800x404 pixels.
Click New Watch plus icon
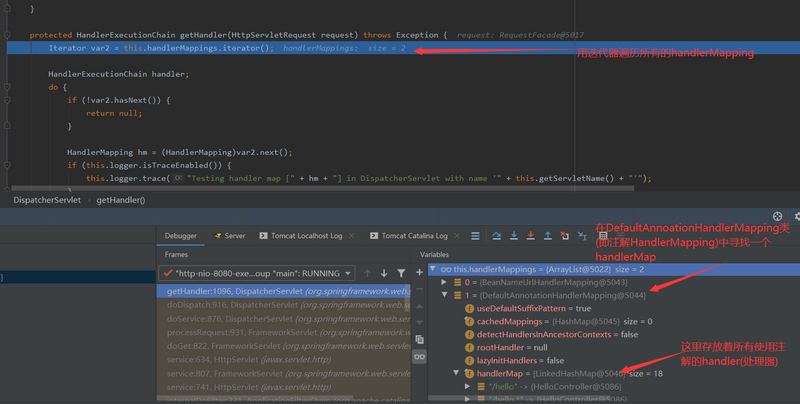[419, 270]
